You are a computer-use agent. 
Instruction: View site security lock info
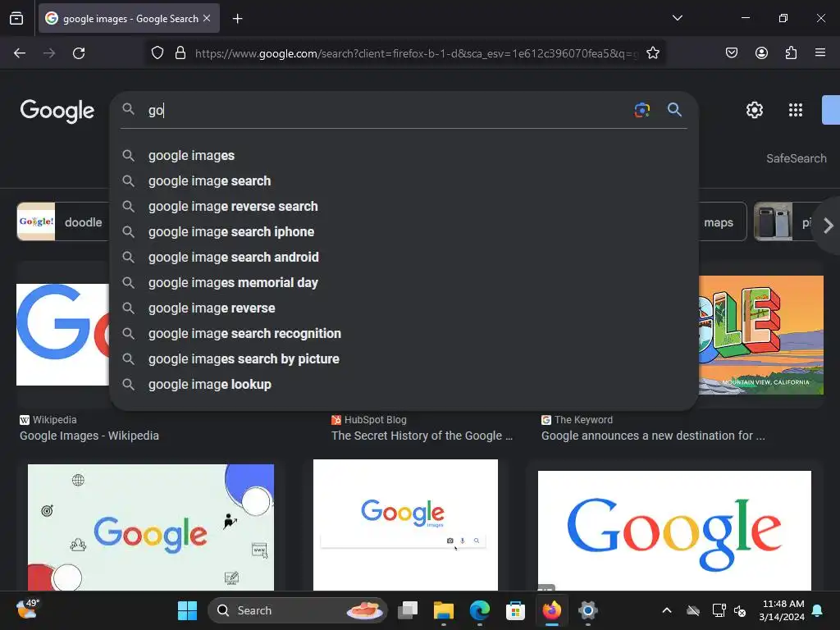click(x=180, y=53)
